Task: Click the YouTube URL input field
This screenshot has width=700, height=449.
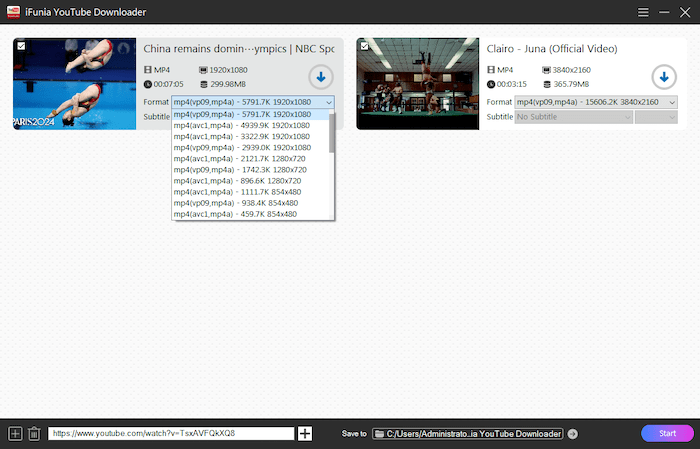Action: pos(171,434)
